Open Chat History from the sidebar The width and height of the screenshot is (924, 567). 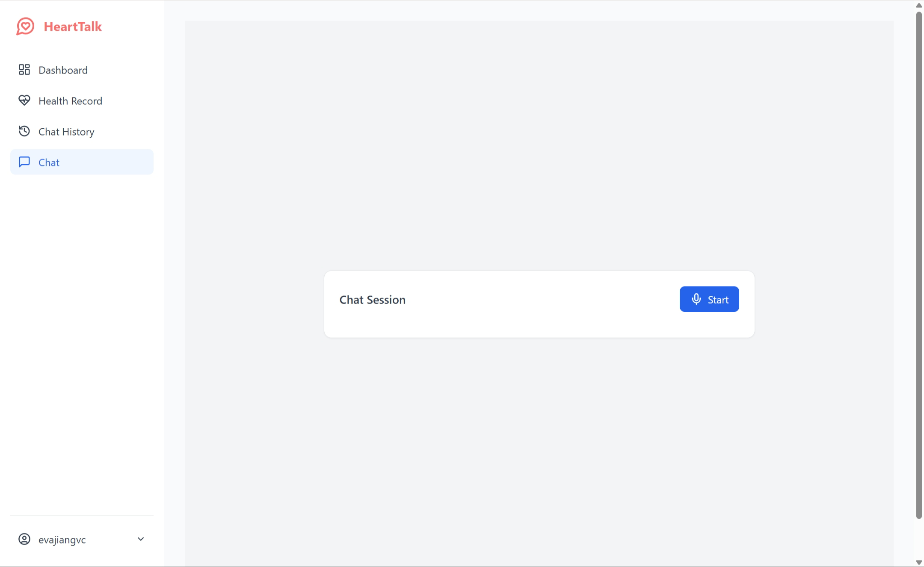click(x=66, y=132)
